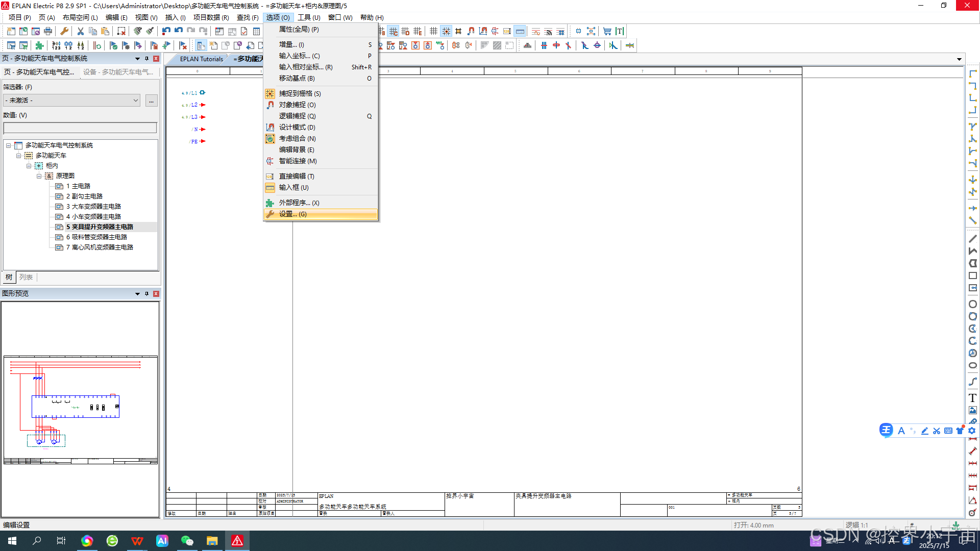Switch to the EPLAN Tutorials tab

(x=201, y=59)
